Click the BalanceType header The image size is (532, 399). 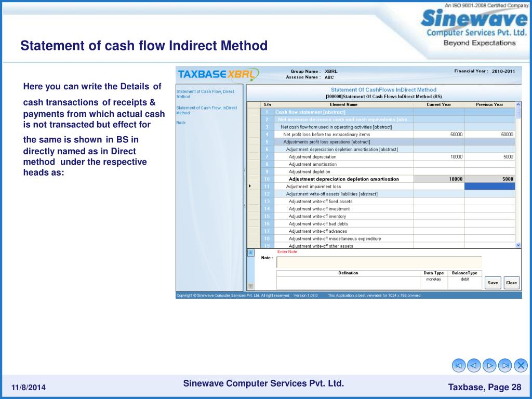464,273
